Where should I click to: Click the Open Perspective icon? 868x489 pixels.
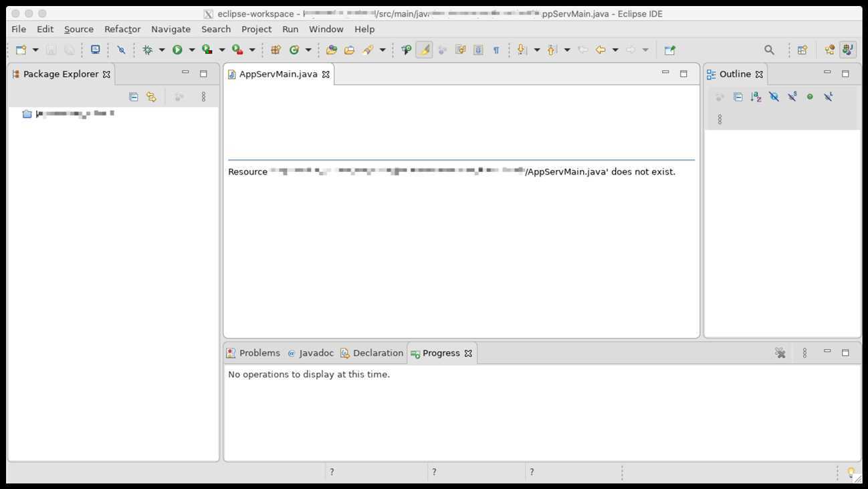pyautogui.click(x=802, y=50)
